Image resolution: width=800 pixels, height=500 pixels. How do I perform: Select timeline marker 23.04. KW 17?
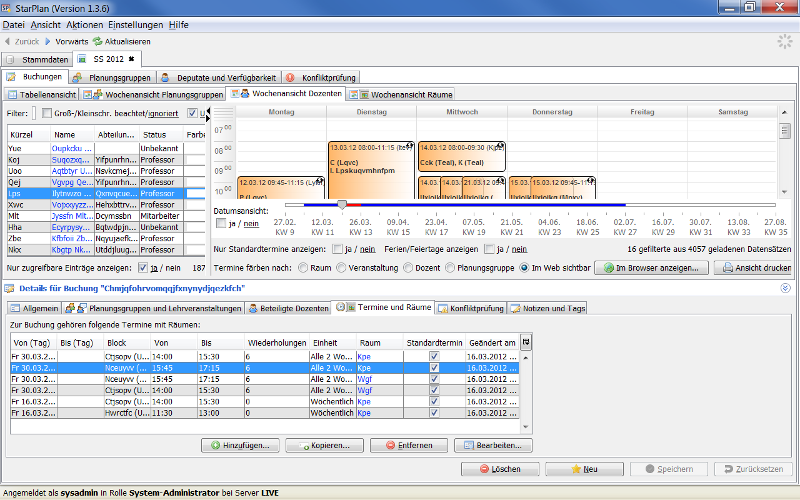(436, 227)
